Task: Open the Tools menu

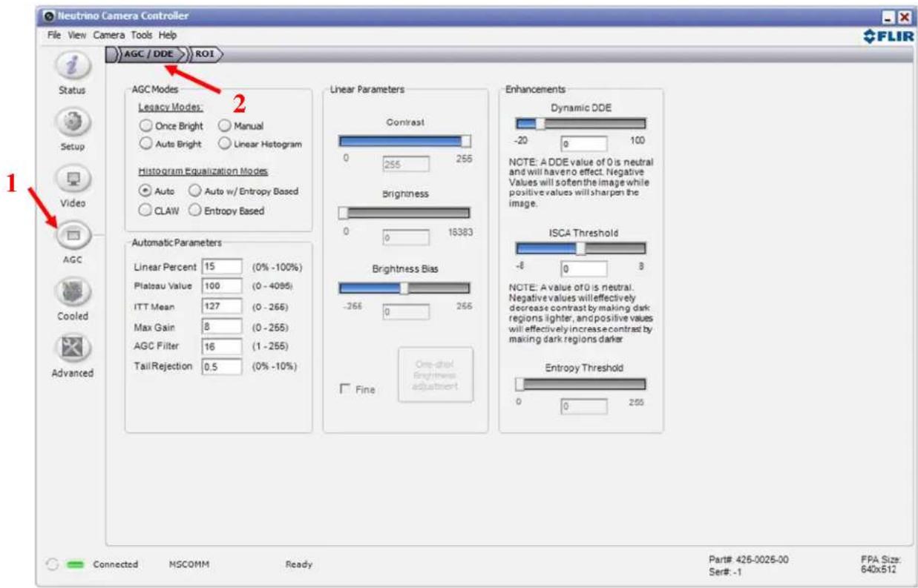Action: (x=142, y=35)
